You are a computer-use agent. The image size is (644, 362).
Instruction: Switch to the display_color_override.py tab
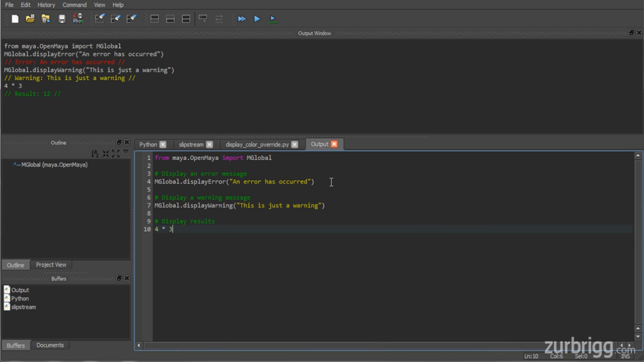click(x=257, y=145)
